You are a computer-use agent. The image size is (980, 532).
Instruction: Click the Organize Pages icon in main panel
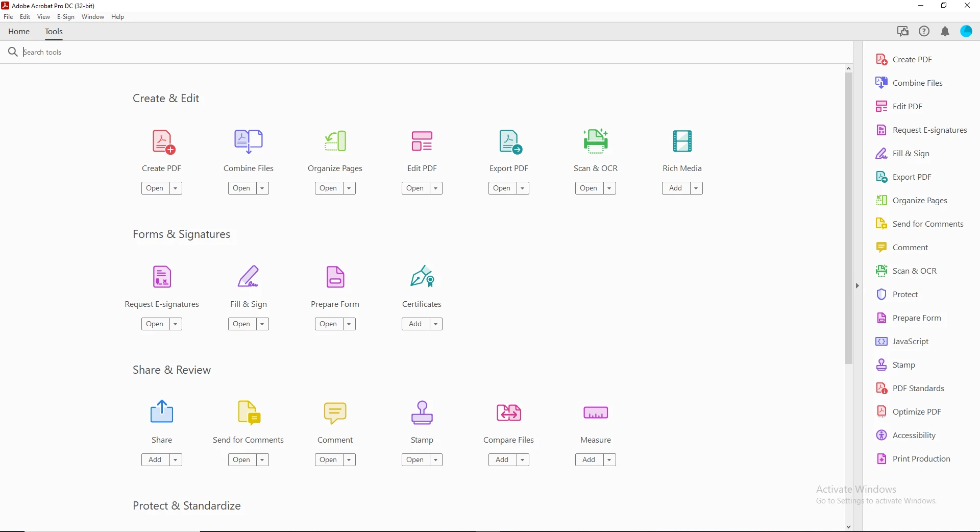coord(335,141)
